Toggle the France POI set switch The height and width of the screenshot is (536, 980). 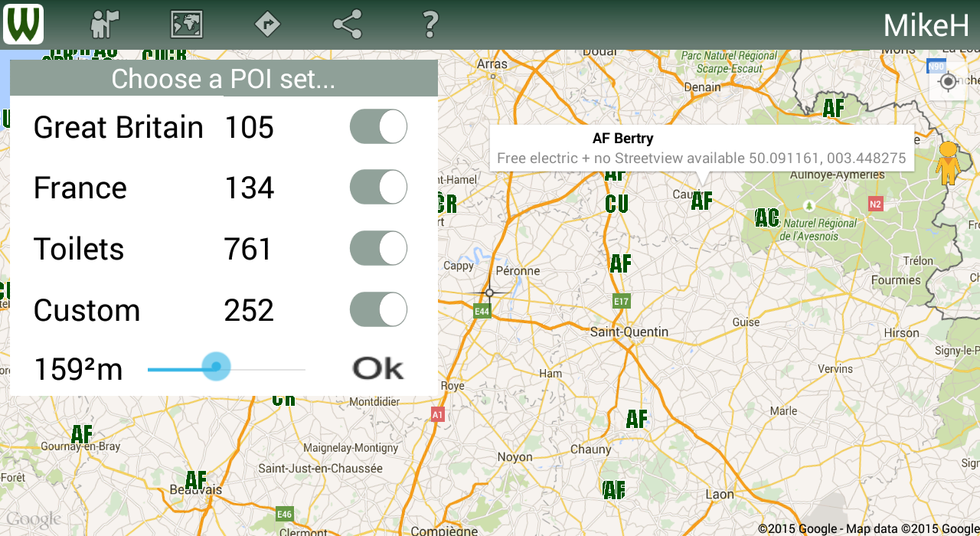point(378,188)
